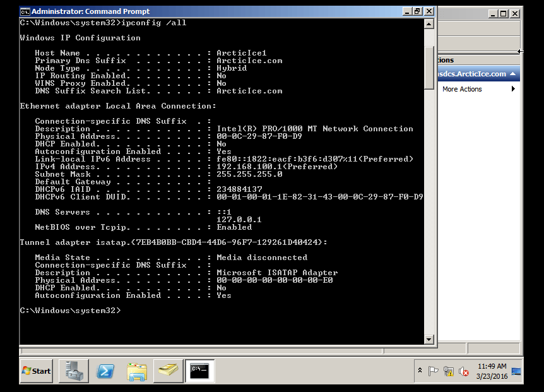Click the network status tray icon
Viewport: 544px width, 392px height.
click(449, 371)
